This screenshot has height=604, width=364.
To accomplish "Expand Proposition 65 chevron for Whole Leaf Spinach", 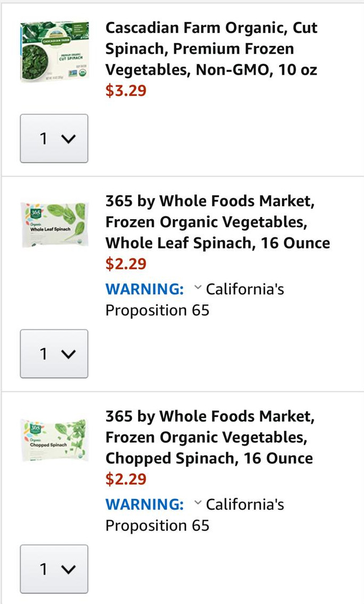I will (198, 288).
